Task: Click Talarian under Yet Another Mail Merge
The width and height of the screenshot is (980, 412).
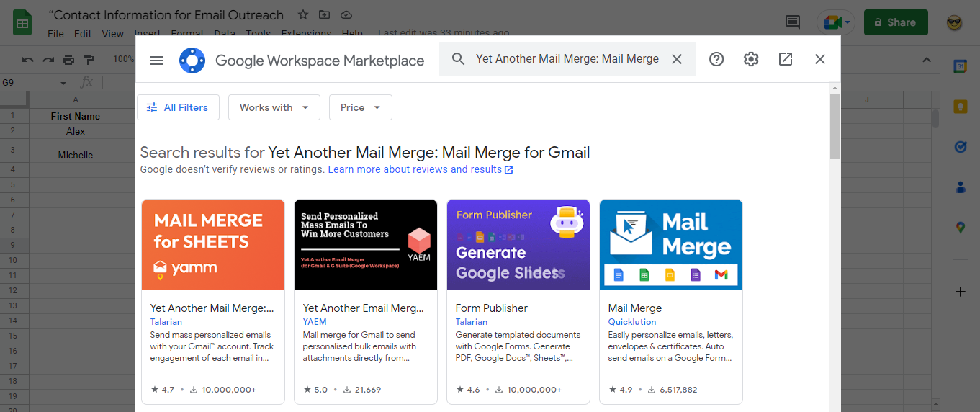Action: coord(166,322)
